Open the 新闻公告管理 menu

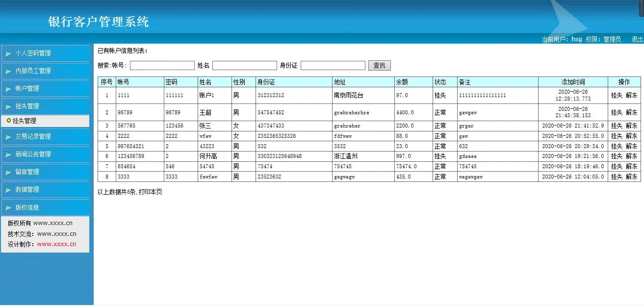(45, 154)
